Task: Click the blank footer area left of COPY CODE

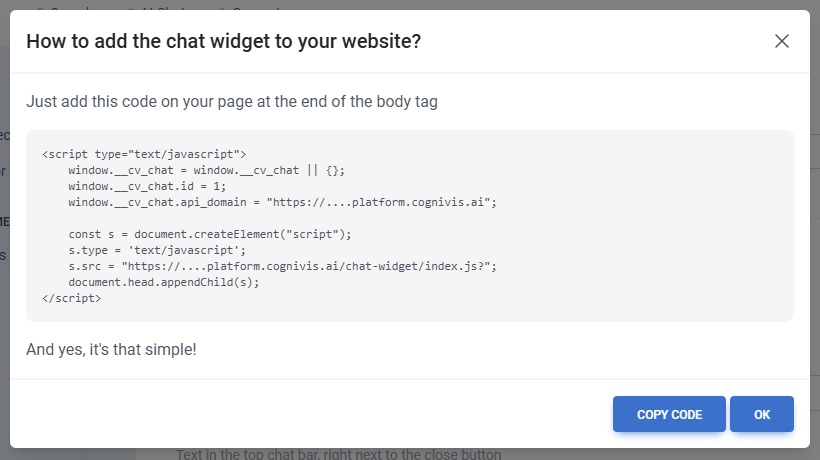Action: tap(300, 414)
